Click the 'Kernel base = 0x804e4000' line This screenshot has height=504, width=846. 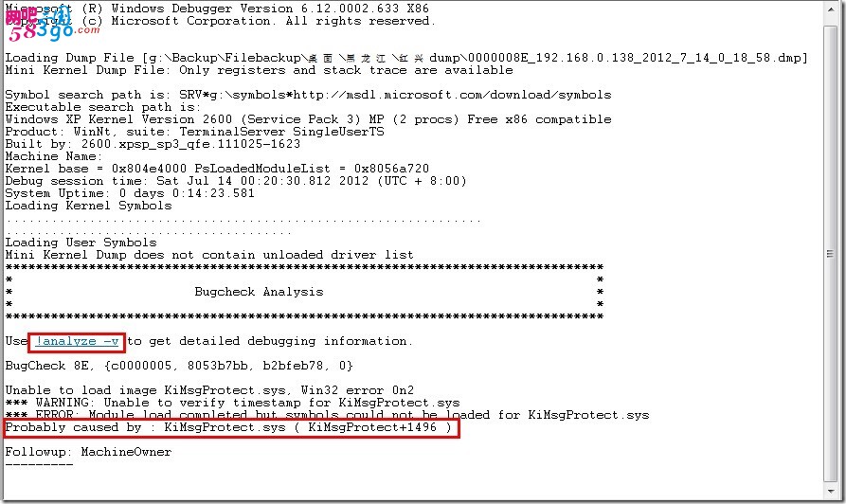(217, 169)
